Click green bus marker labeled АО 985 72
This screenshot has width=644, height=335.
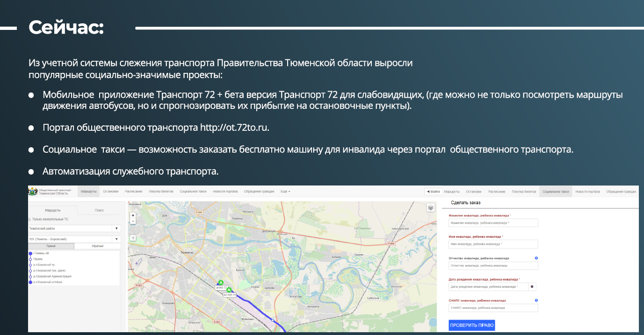tap(229, 290)
